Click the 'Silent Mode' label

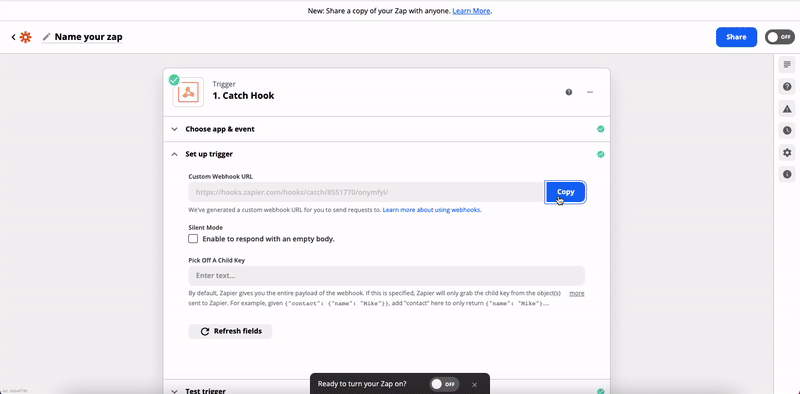point(206,228)
